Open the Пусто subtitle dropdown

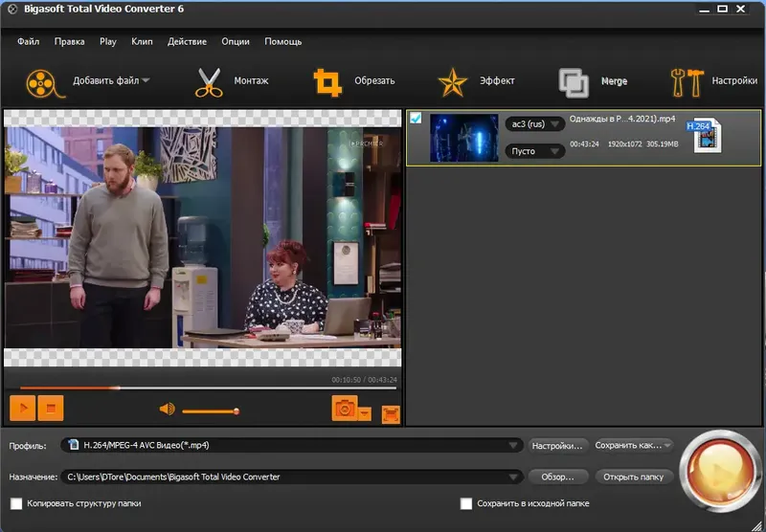(535, 151)
